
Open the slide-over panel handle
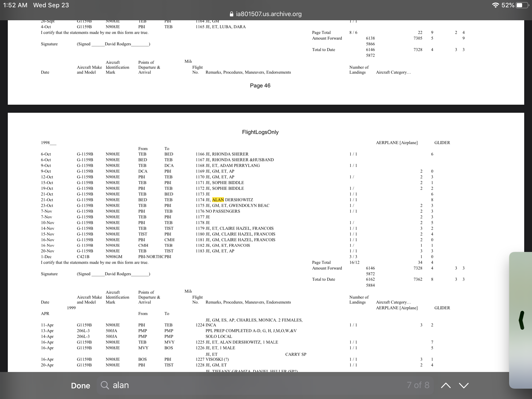pyautogui.click(x=521, y=320)
